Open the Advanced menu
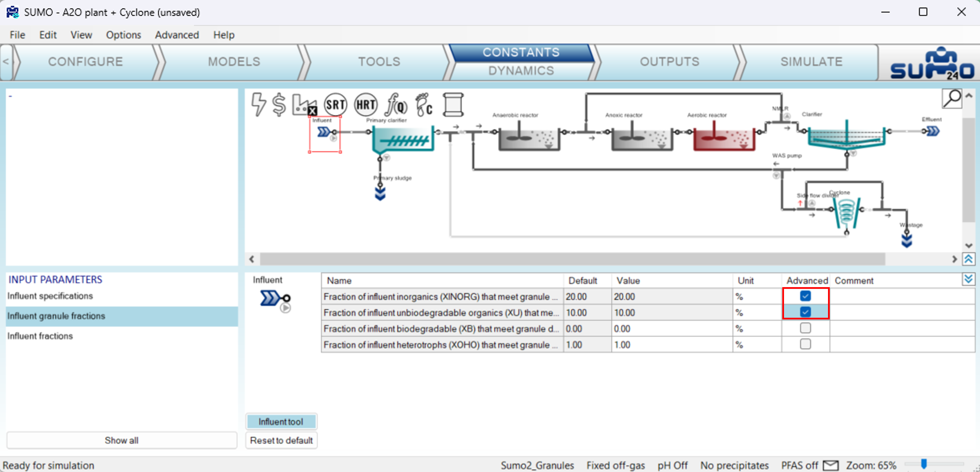The height and width of the screenshot is (472, 980). click(177, 35)
